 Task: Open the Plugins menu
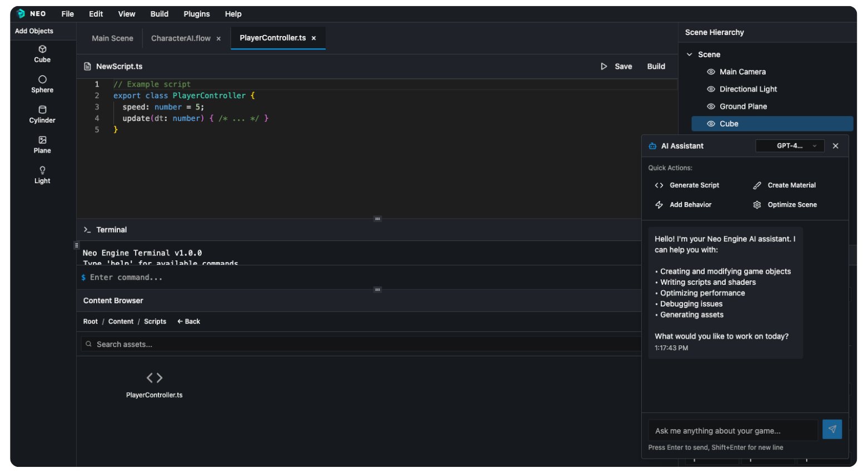pos(197,14)
